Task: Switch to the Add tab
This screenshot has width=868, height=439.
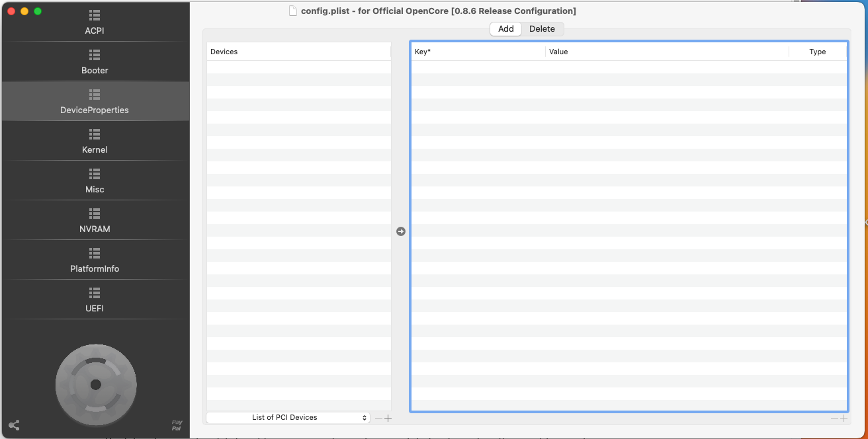Action: coord(506,29)
